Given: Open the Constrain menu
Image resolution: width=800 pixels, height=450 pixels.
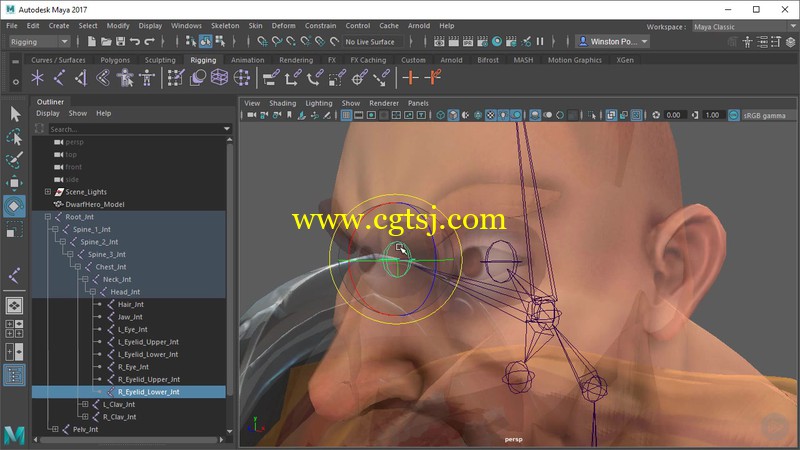Looking at the screenshot, I should pos(320,26).
